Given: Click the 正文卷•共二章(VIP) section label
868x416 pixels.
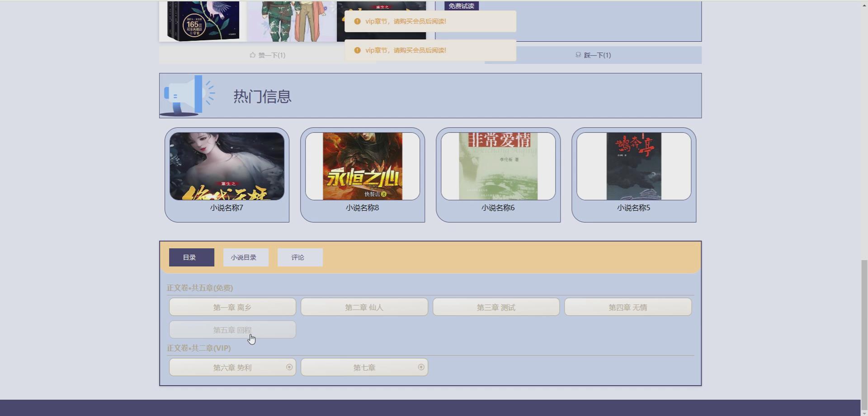Looking at the screenshot, I should pyautogui.click(x=198, y=348).
